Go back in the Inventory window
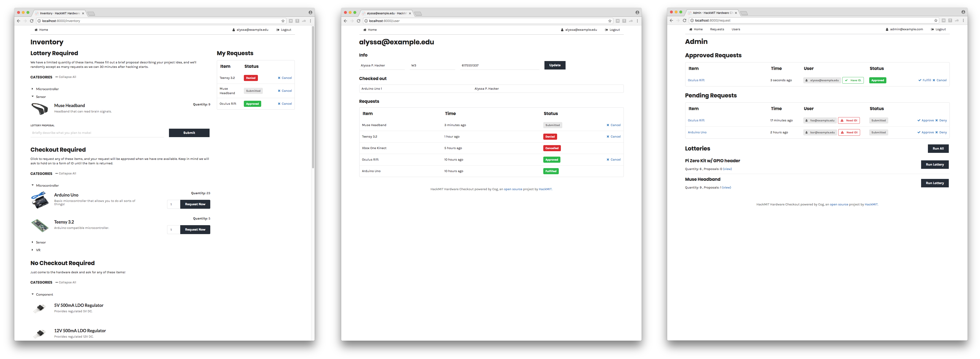 tap(18, 21)
